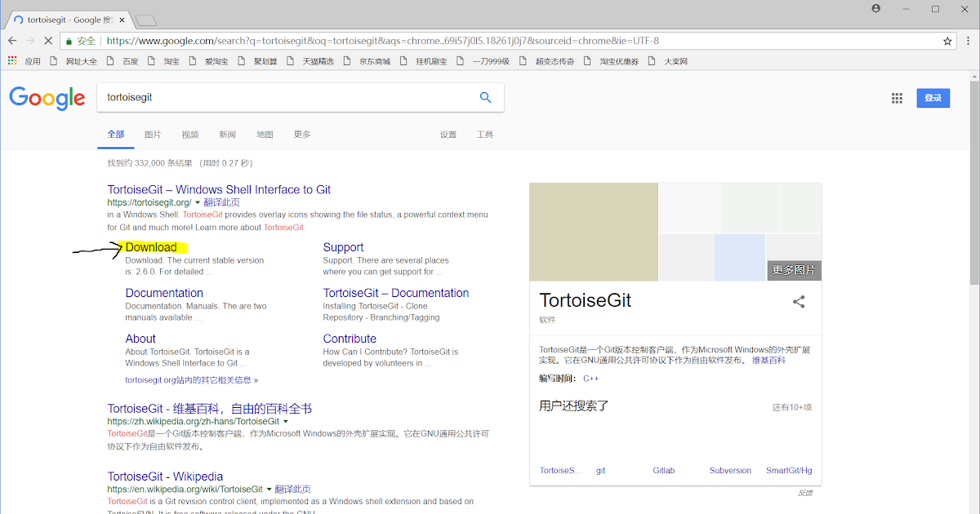Open the Chrome profile avatar icon
980x514 pixels.
876,8
